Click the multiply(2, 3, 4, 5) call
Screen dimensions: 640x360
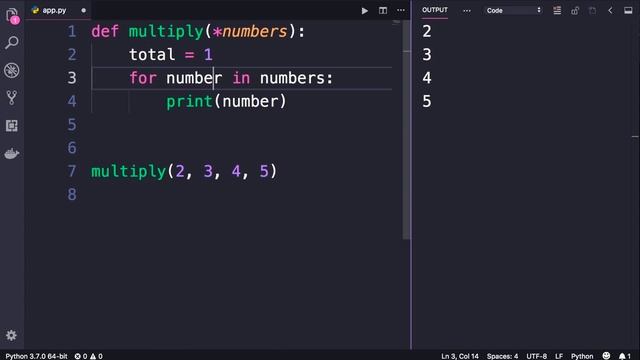(184, 171)
